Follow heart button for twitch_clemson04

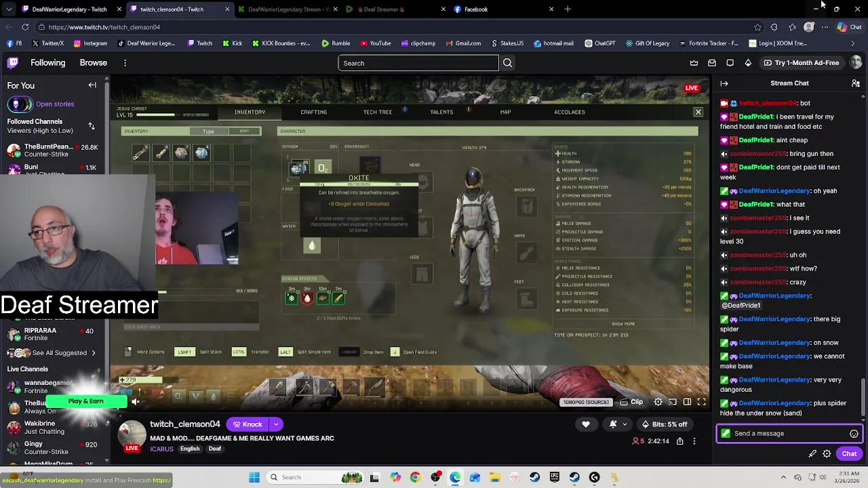pyautogui.click(x=586, y=424)
